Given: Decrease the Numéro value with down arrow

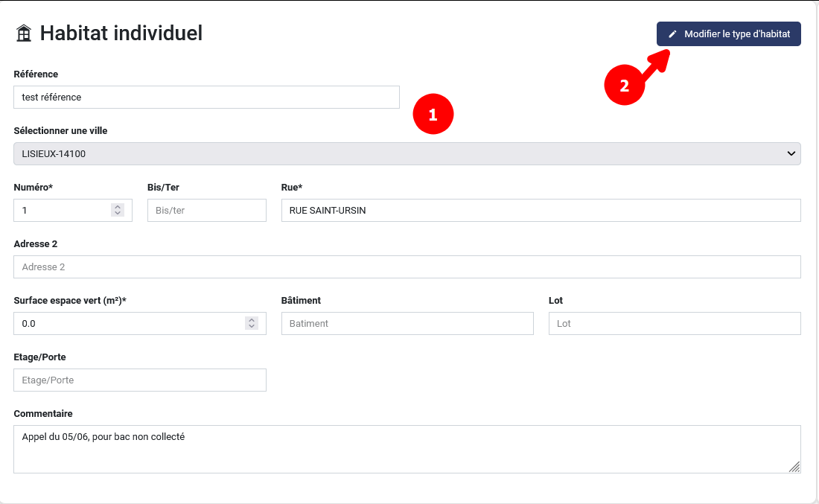Looking at the screenshot, I should pos(118,214).
